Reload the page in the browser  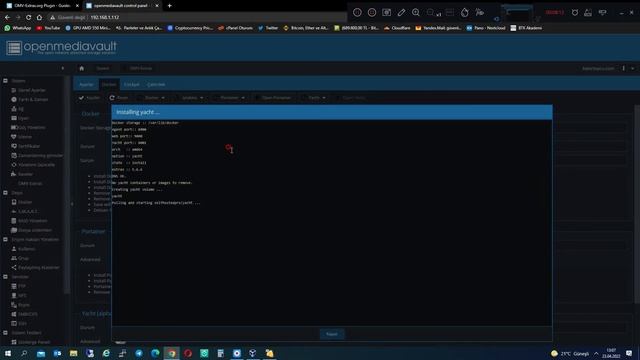(x=28, y=18)
